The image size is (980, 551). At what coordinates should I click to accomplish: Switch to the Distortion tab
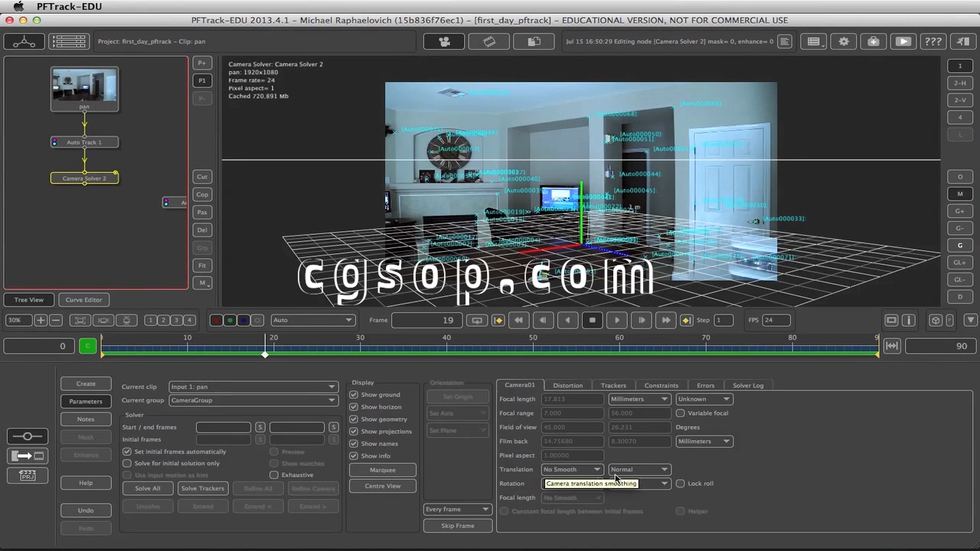[x=567, y=385]
